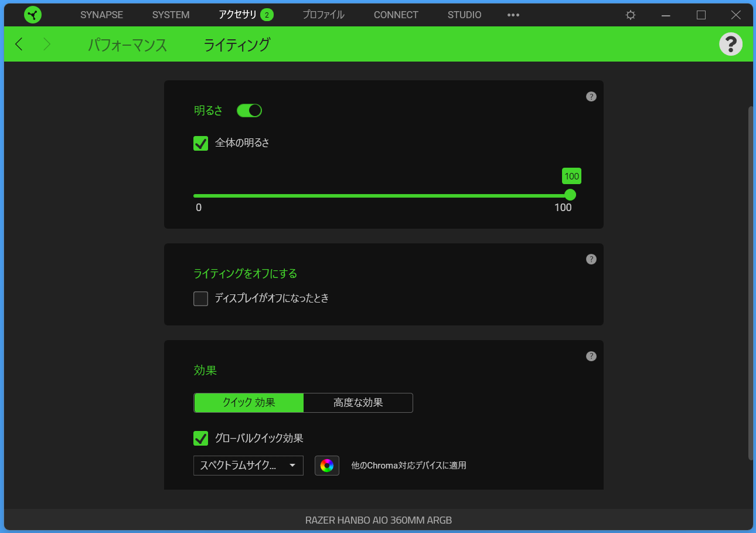Screen dimensions: 756x533
Task: Switch to the SYSTEM tab
Action: [x=171, y=15]
